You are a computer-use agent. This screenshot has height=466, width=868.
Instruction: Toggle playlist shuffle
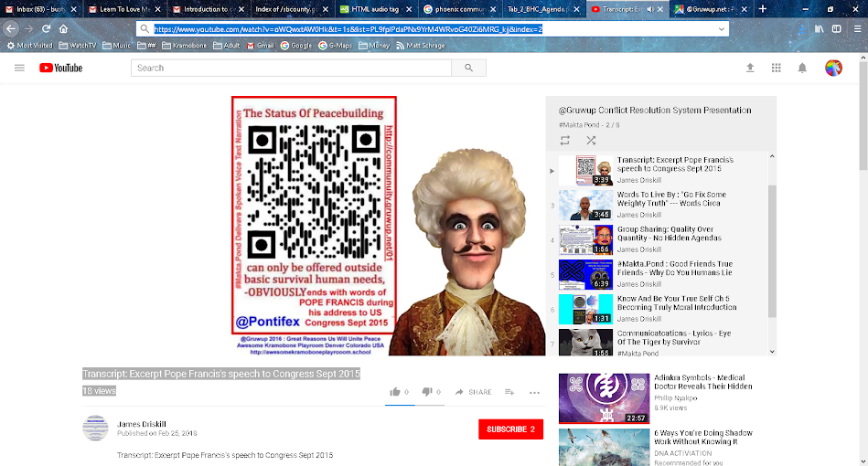591,141
